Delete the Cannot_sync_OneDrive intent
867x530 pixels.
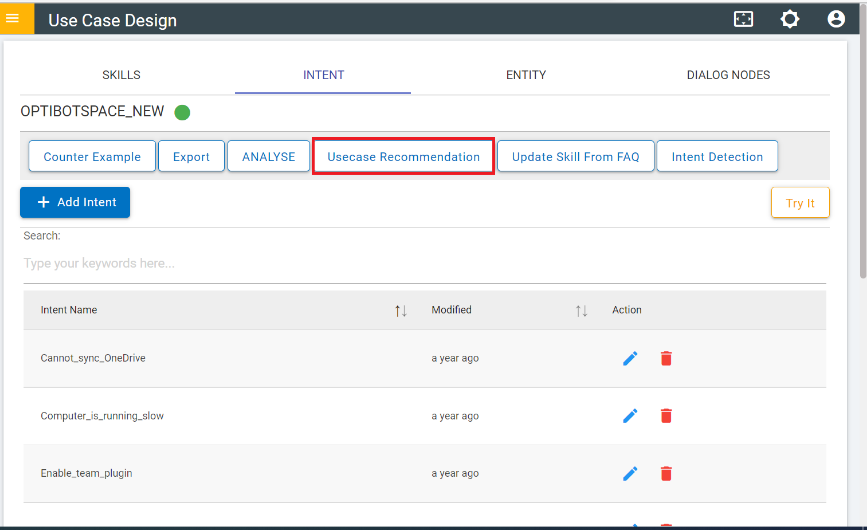pos(666,358)
